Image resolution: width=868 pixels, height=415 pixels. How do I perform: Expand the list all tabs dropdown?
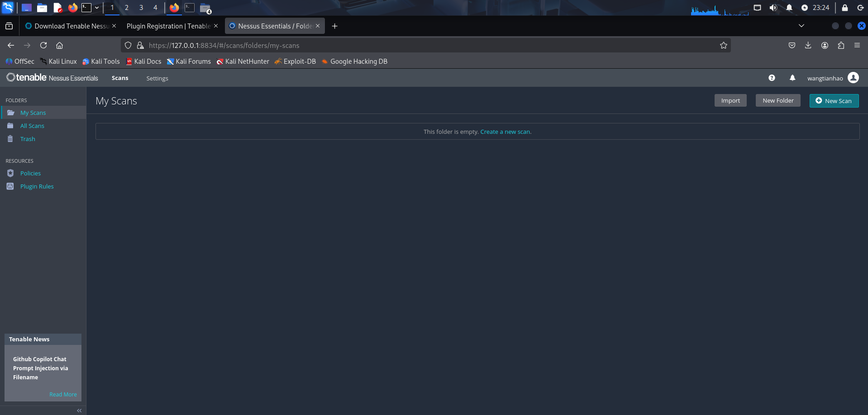coord(801,26)
